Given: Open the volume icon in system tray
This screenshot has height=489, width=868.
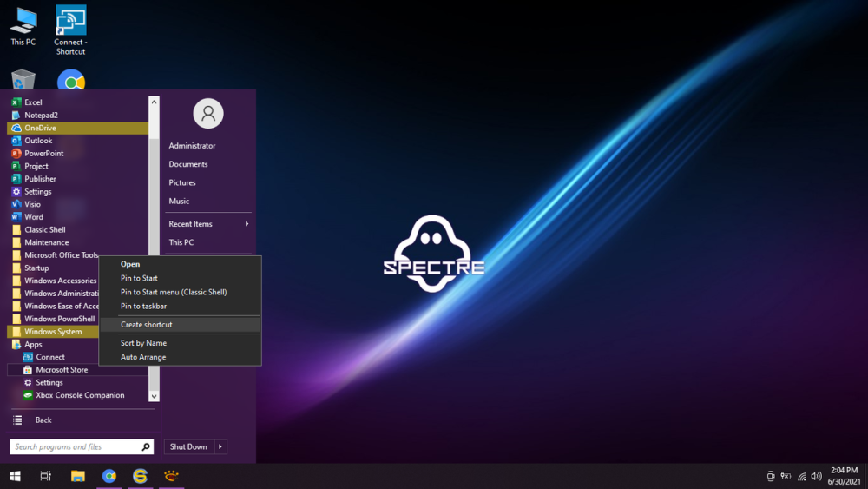Looking at the screenshot, I should tap(817, 476).
